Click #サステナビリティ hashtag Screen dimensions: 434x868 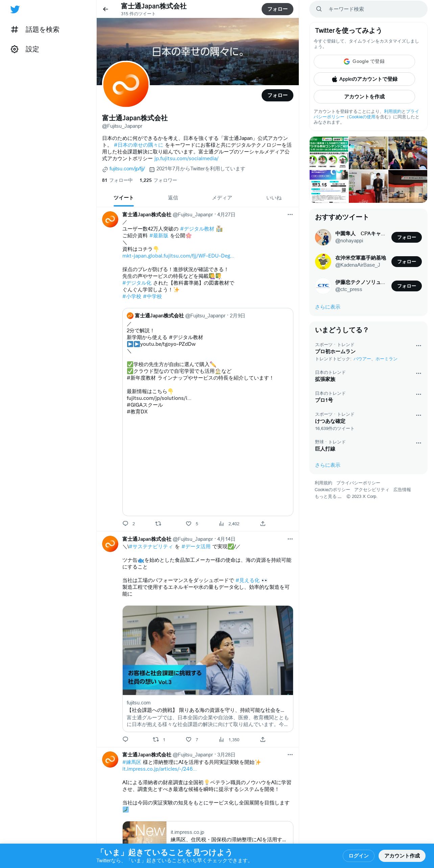pyautogui.click(x=150, y=547)
